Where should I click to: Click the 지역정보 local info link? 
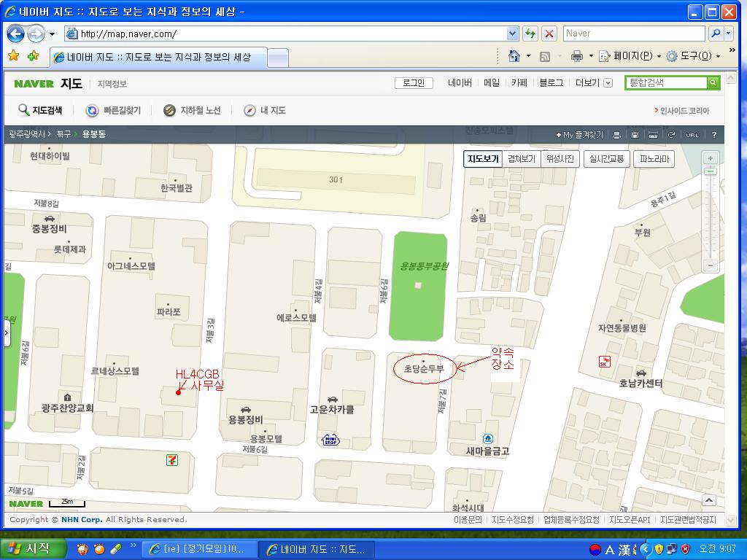pyautogui.click(x=112, y=85)
